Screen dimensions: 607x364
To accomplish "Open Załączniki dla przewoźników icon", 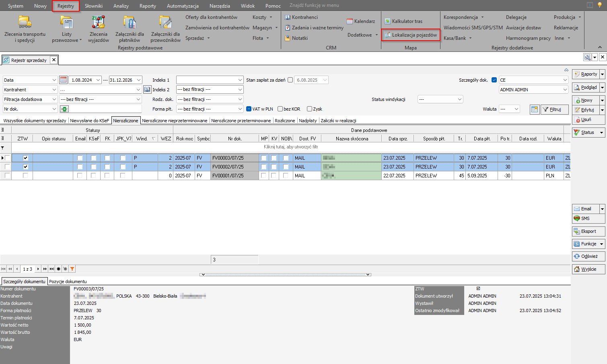I will click(165, 22).
